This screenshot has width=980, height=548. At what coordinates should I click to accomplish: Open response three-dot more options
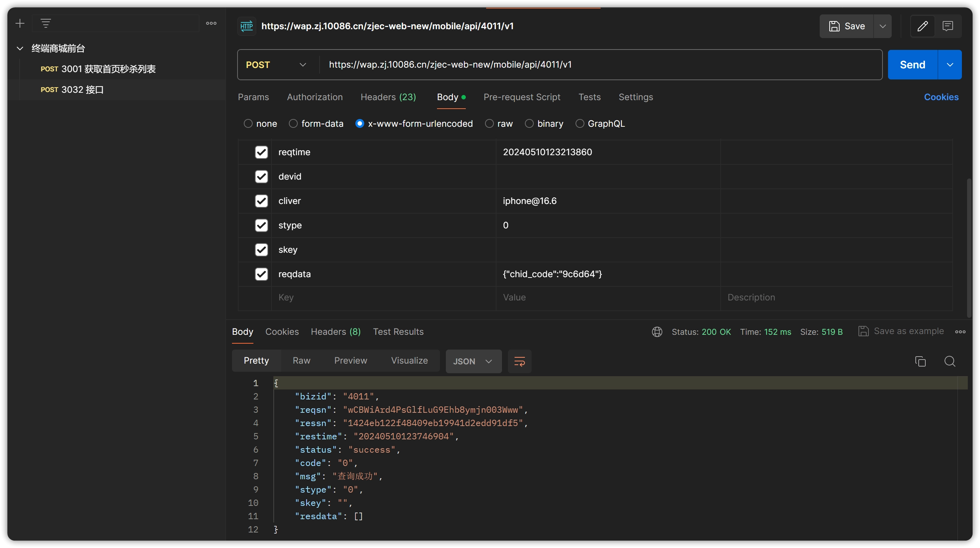point(960,332)
